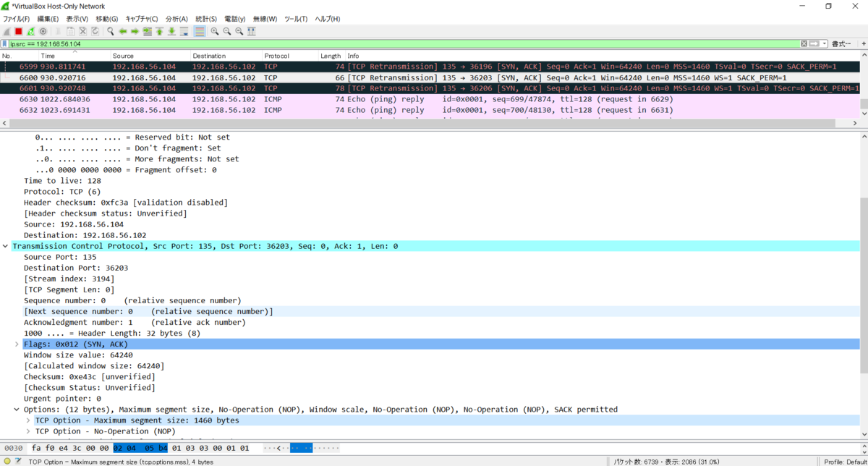Click the display filter input field
868x466 pixels.
(x=405, y=44)
